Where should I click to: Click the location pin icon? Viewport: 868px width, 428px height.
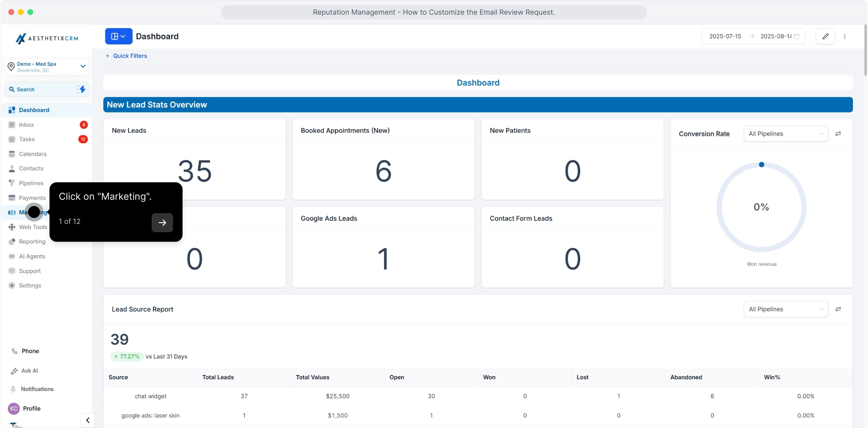[x=11, y=67]
